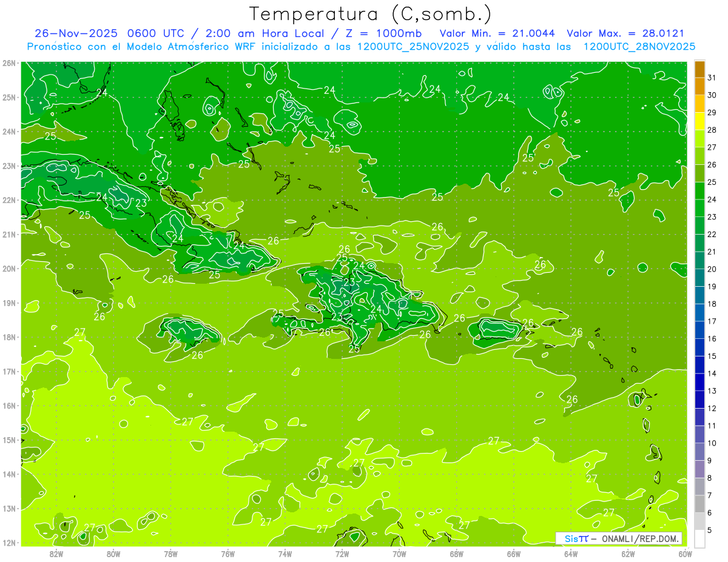Screen dimensions: 728x562
Task: Click the 17N latitude axis label
Action: coord(10,371)
